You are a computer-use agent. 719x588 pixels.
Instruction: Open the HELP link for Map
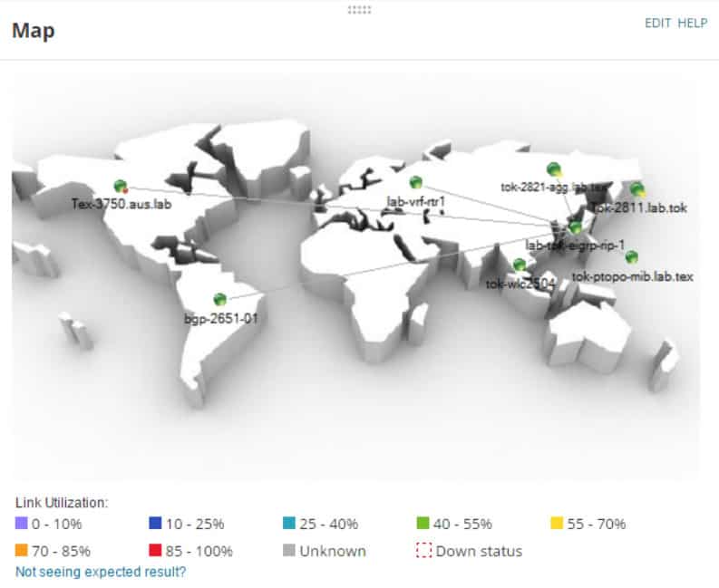click(693, 23)
